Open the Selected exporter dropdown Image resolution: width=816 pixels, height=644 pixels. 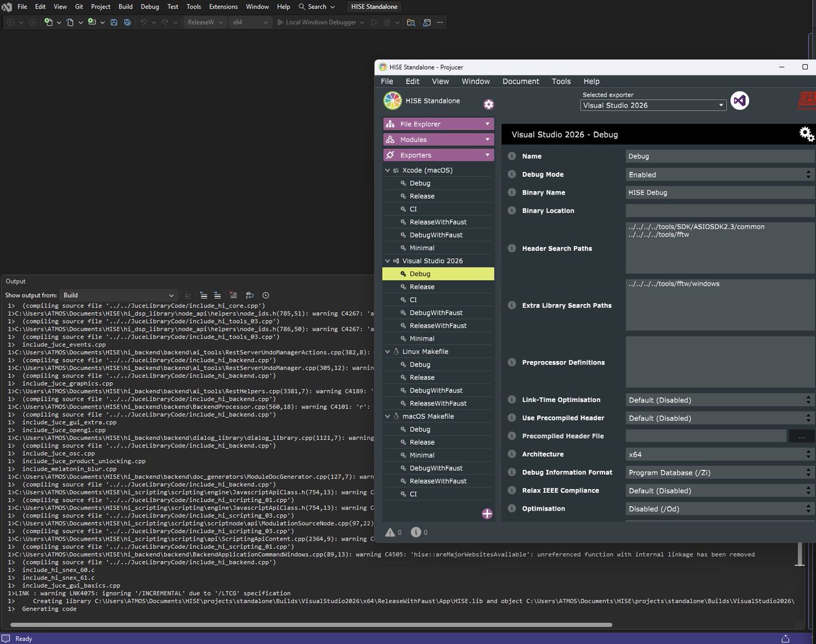pyautogui.click(x=653, y=105)
